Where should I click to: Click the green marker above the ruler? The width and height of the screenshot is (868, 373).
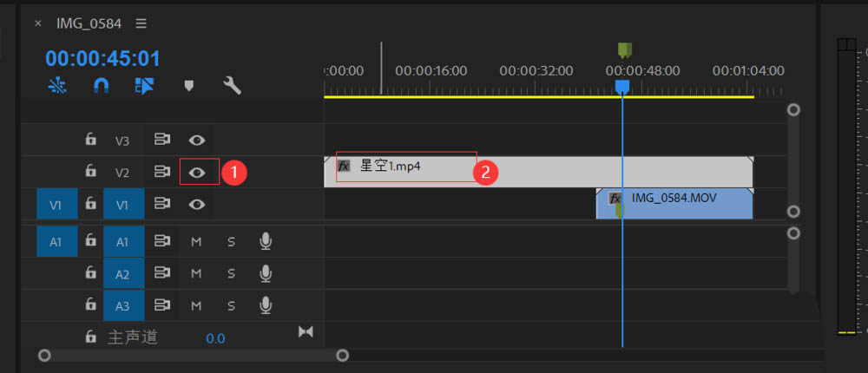coord(623,49)
